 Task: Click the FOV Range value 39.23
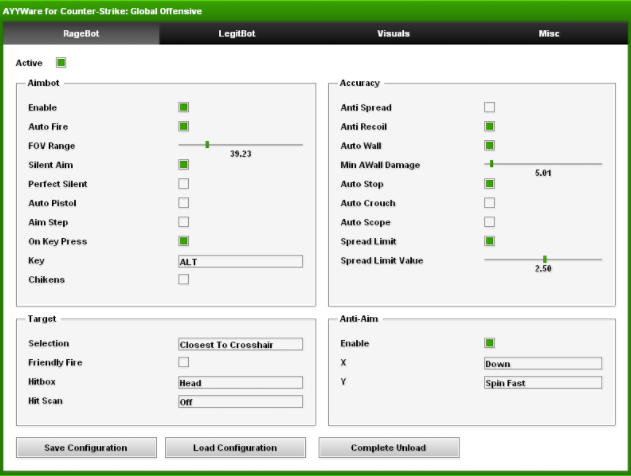(241, 154)
